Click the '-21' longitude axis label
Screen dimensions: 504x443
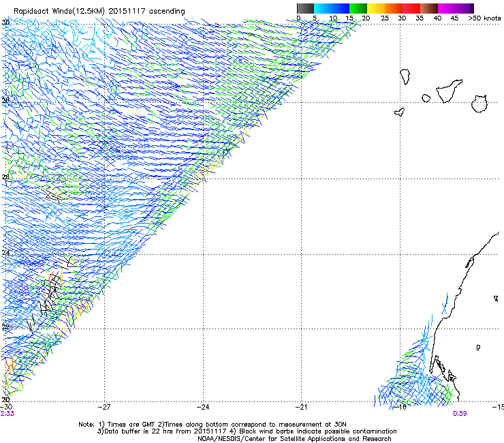click(x=301, y=407)
